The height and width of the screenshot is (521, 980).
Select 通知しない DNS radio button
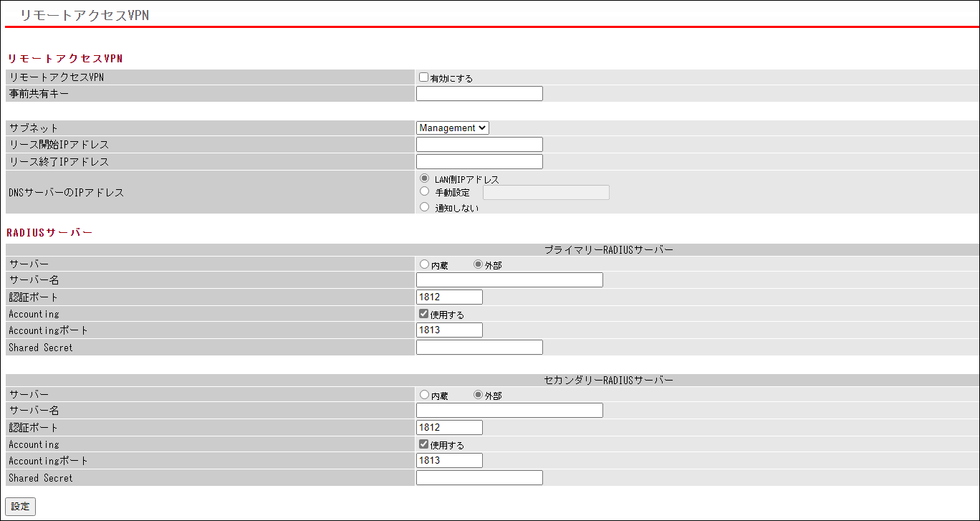coord(424,207)
